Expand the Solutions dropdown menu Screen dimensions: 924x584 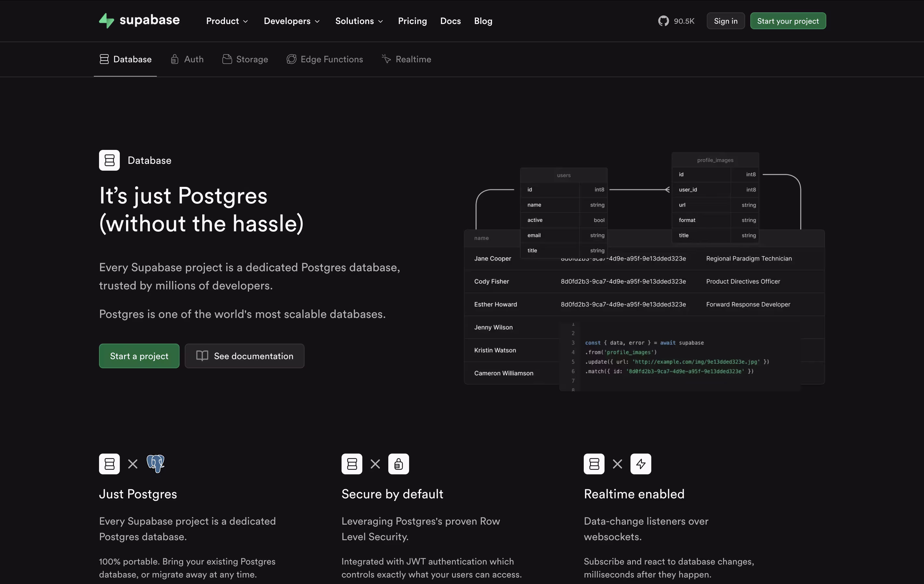(359, 21)
